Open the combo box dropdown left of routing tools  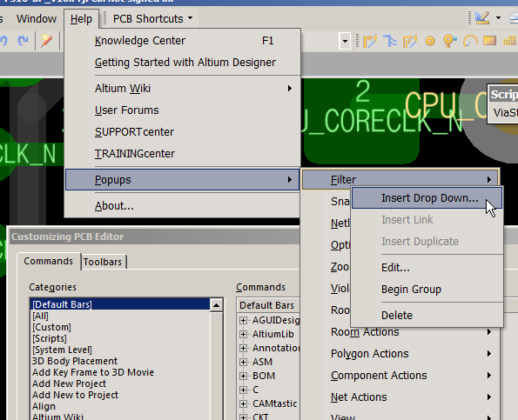coord(345,41)
